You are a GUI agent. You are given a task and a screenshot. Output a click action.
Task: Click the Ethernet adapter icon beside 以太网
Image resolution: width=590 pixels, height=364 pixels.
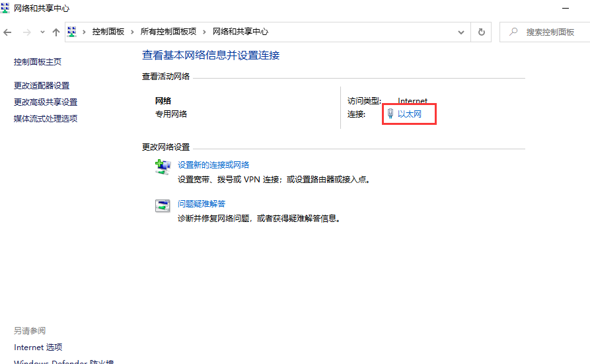click(390, 114)
